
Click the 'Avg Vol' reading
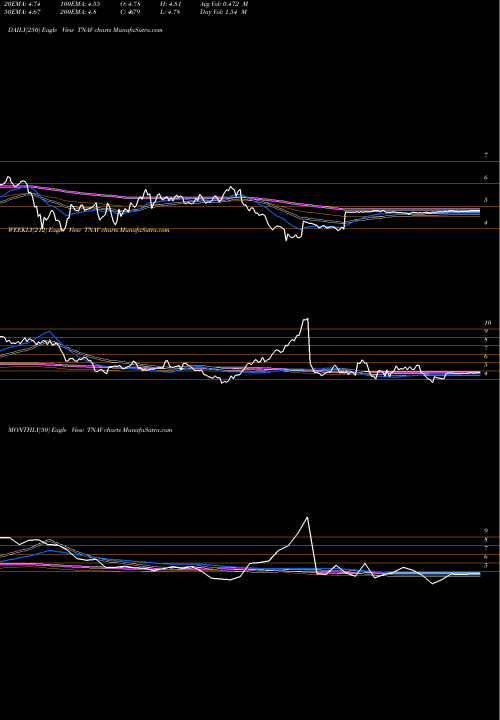coord(224,4)
